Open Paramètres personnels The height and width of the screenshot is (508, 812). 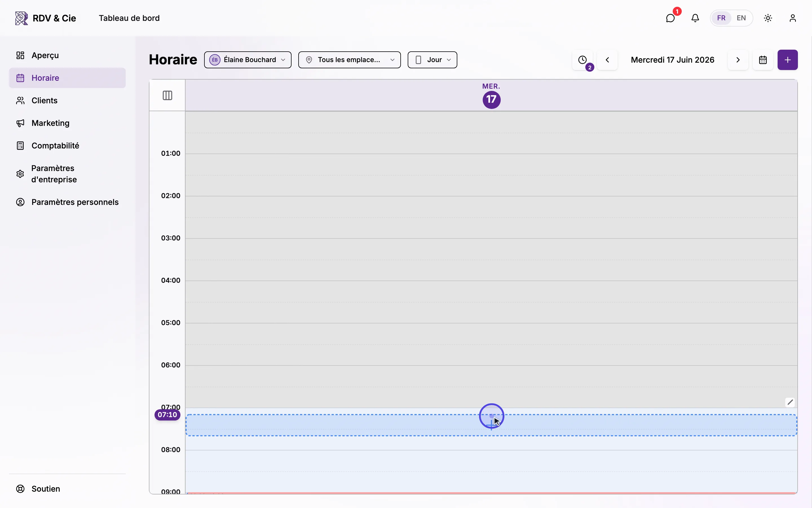pyautogui.click(x=67, y=202)
